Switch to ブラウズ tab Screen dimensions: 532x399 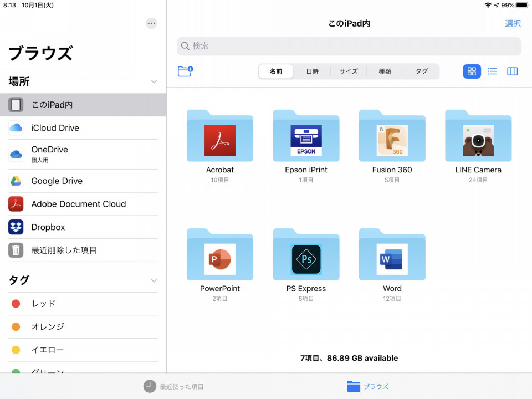point(368,386)
